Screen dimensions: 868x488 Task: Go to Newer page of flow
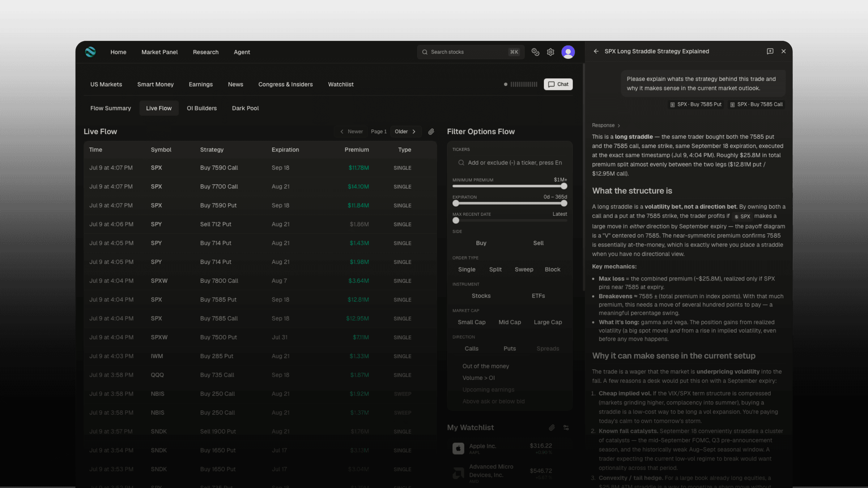(351, 132)
